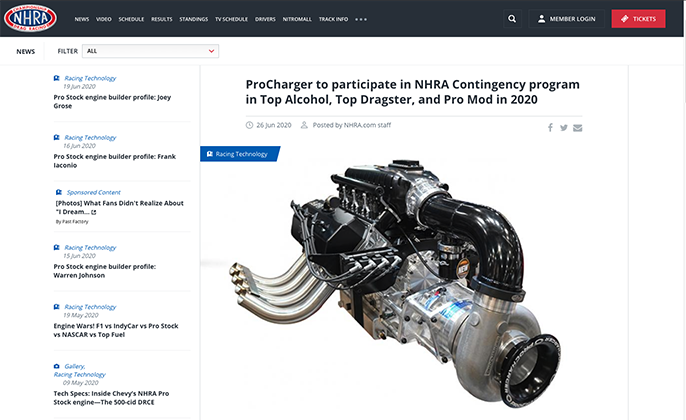Open the Video menu item
Image resolution: width=686 pixels, height=420 pixels.
coord(104,19)
